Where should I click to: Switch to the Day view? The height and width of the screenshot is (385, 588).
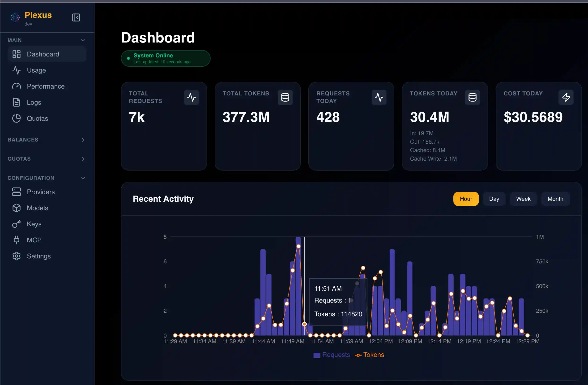click(x=494, y=199)
